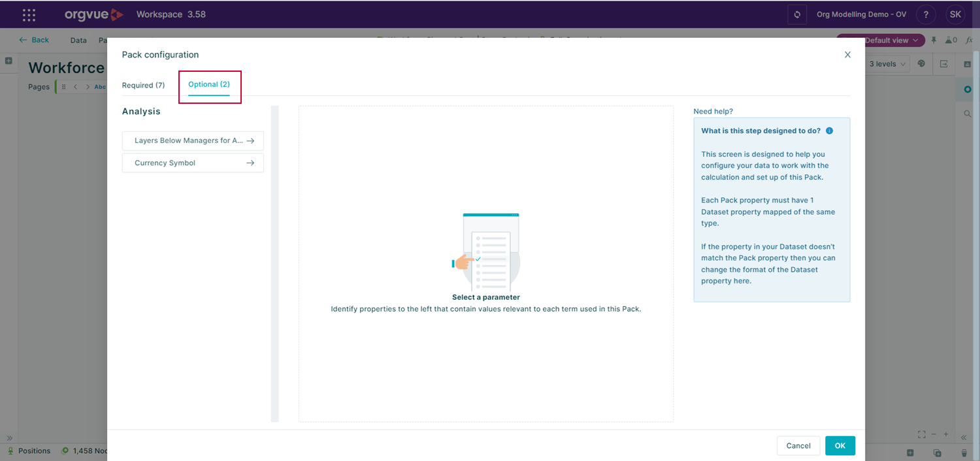Click the pin icon beside Default view
The image size is (980, 461).
point(934,40)
